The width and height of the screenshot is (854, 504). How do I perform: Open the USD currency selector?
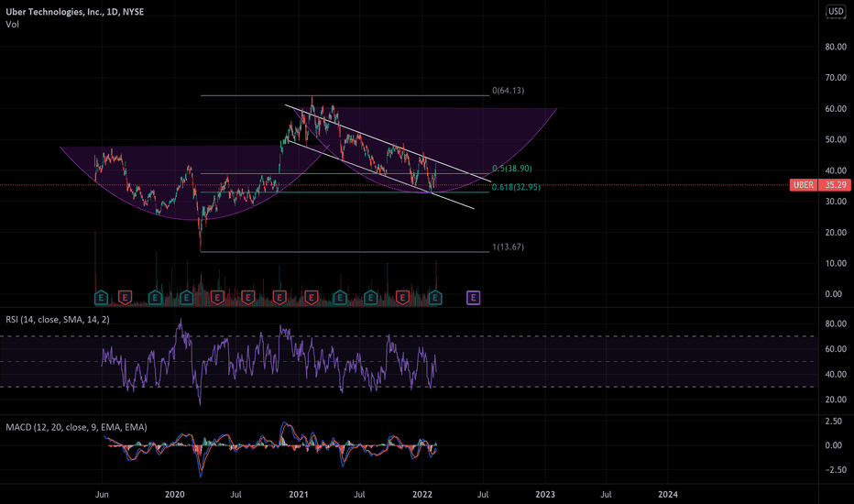point(836,11)
